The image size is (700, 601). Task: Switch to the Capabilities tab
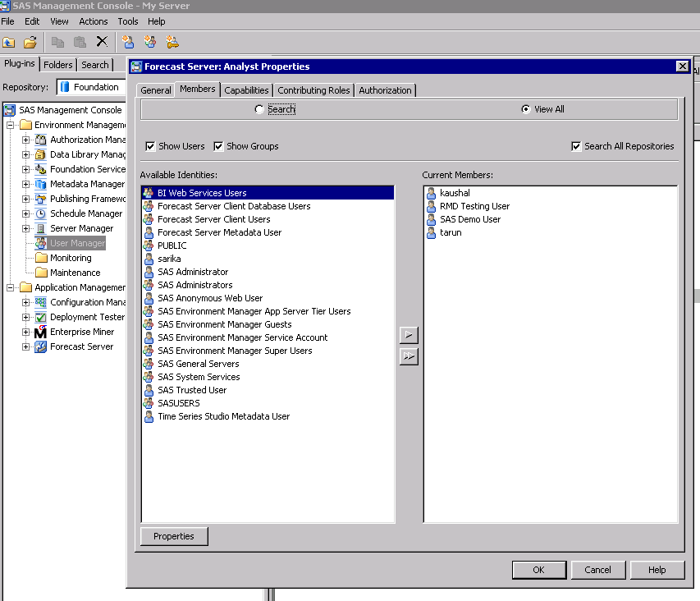246,90
